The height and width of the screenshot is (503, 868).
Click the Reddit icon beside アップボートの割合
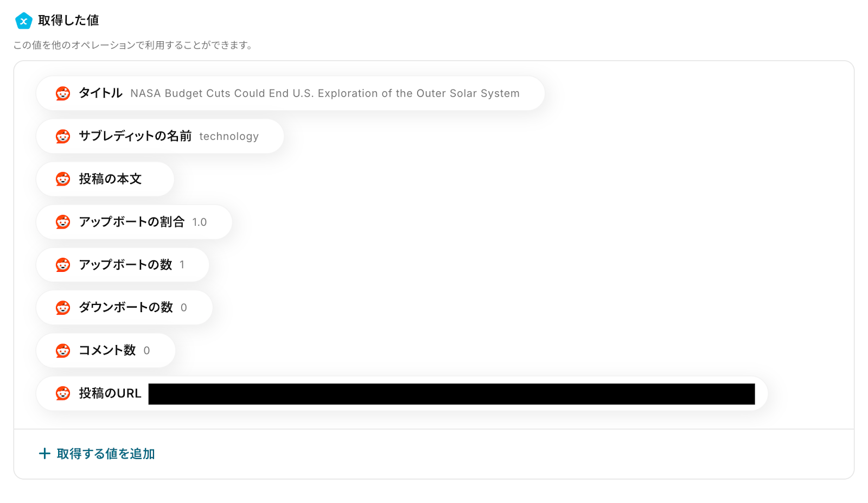coord(63,222)
